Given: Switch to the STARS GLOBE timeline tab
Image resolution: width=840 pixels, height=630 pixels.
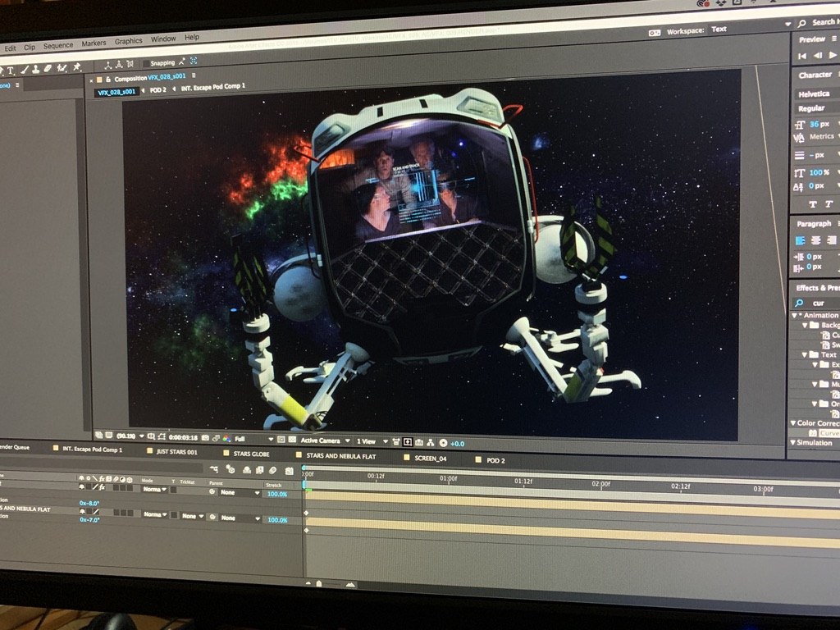Looking at the screenshot, I should [x=251, y=454].
